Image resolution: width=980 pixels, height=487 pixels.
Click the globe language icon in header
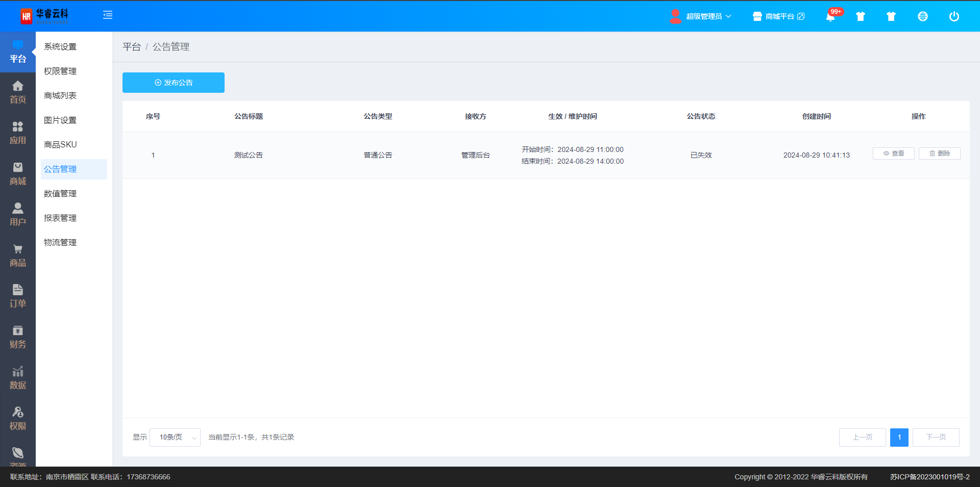922,16
